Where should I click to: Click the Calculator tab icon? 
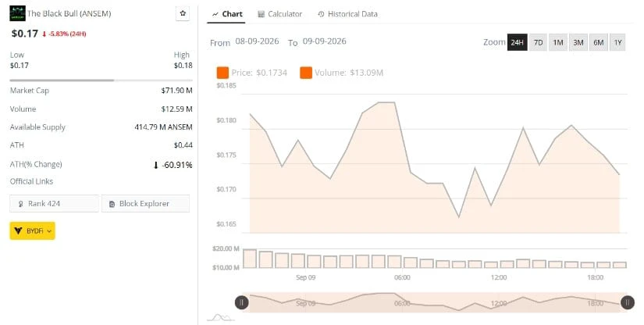[x=261, y=14]
